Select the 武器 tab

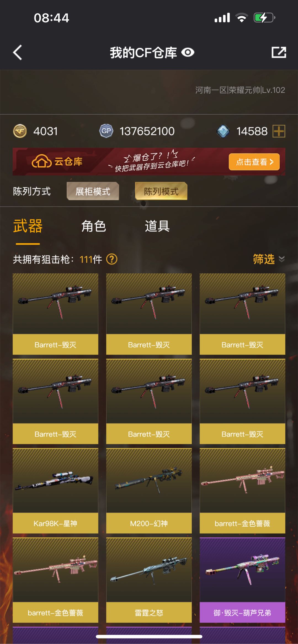pos(28,226)
